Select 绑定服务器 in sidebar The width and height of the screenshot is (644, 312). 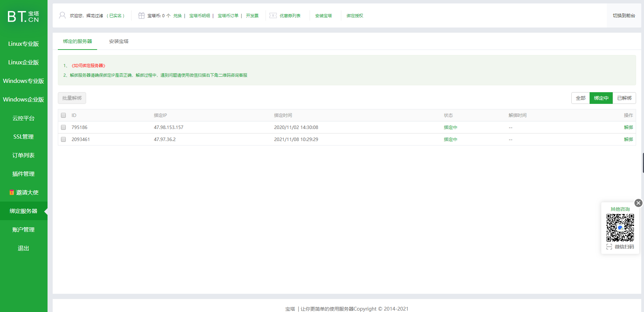(23, 211)
